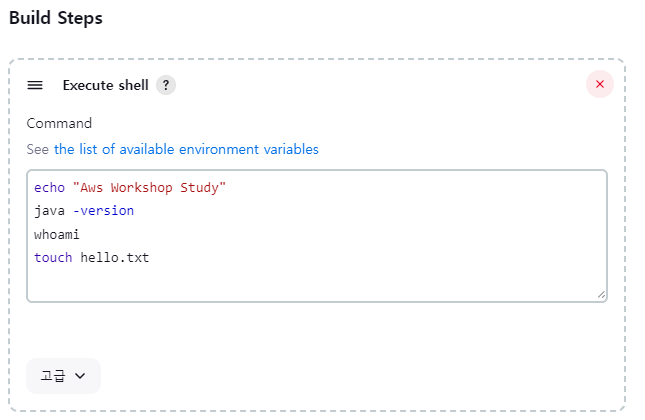This screenshot has height=420, width=645.
Task: Click the Execute shell step title
Action: click(105, 85)
